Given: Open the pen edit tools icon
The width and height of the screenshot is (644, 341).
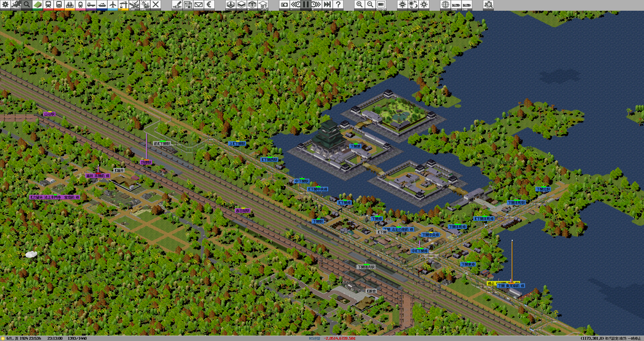Looking at the screenshot, I should tap(177, 5).
